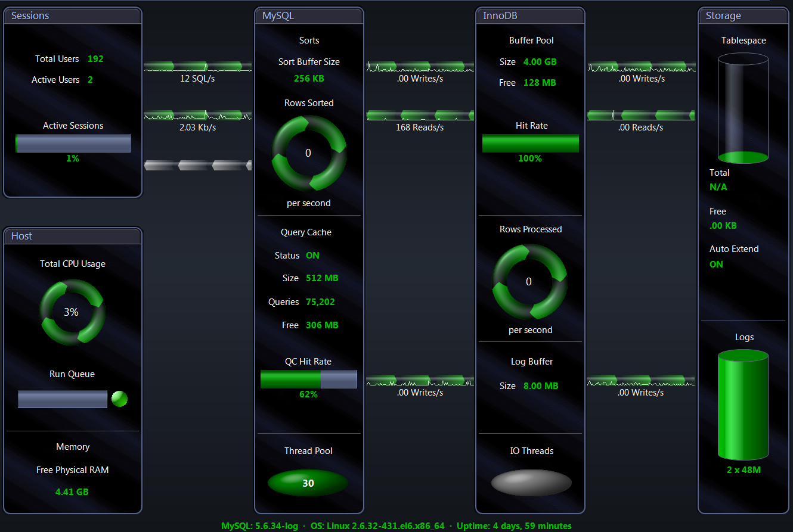This screenshot has height=532, width=793.
Task: Select the Storage panel header
Action: pos(743,16)
